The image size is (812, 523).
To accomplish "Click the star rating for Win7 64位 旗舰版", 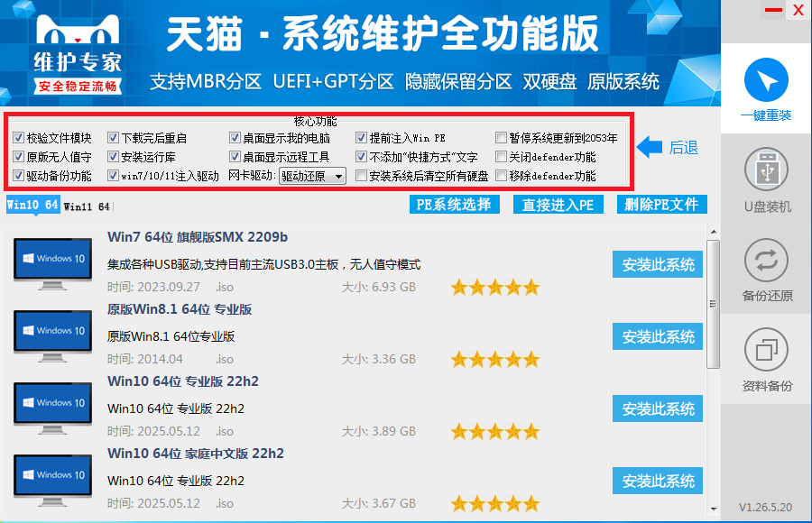I will [495, 288].
